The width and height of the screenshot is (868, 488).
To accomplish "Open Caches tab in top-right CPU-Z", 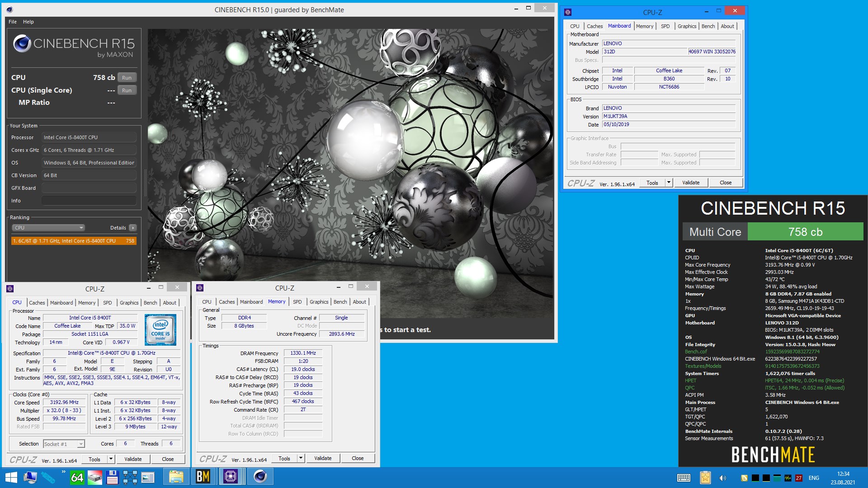I will point(594,26).
